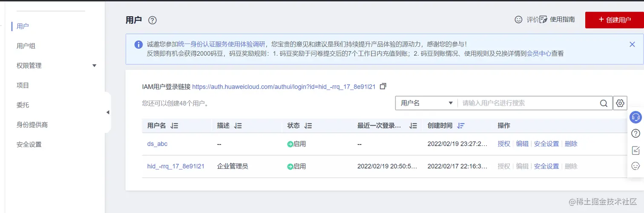Open 项目 in the sidebar
The image size is (644, 213).
pos(23,85)
